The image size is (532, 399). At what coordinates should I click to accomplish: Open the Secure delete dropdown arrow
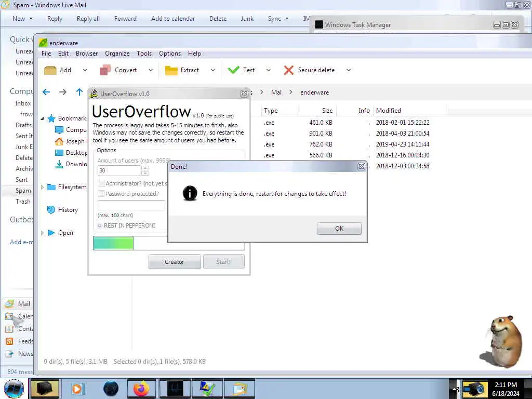(349, 70)
